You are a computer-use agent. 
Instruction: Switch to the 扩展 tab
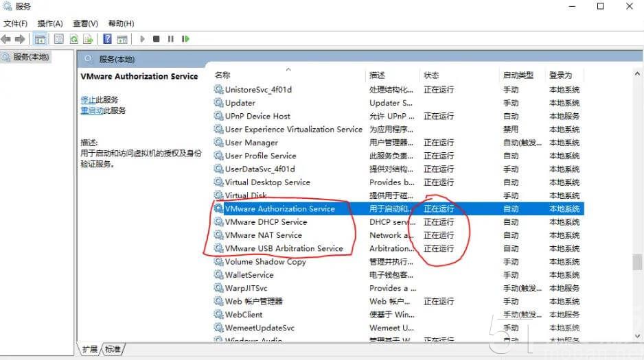coord(90,349)
